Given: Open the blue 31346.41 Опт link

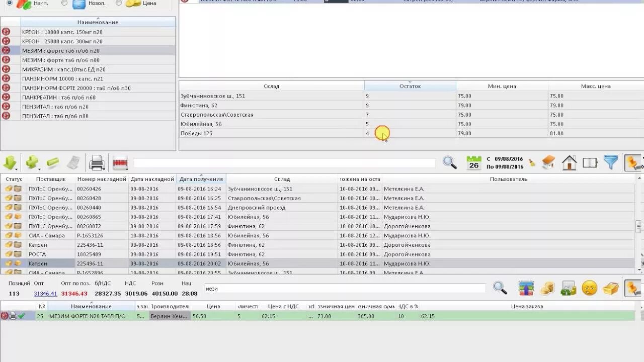Looking at the screenshot, I should (45, 294).
